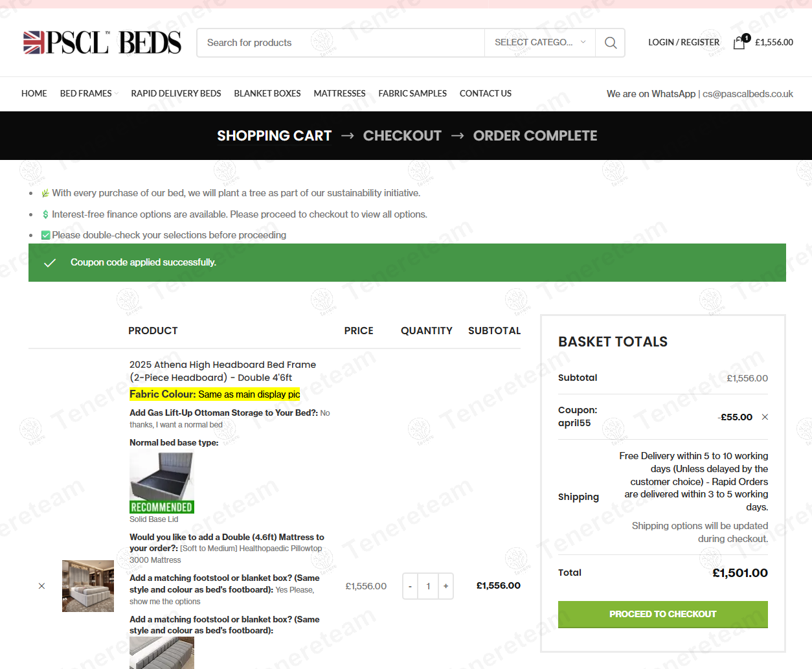
Task: Go to Home page
Action: (34, 93)
